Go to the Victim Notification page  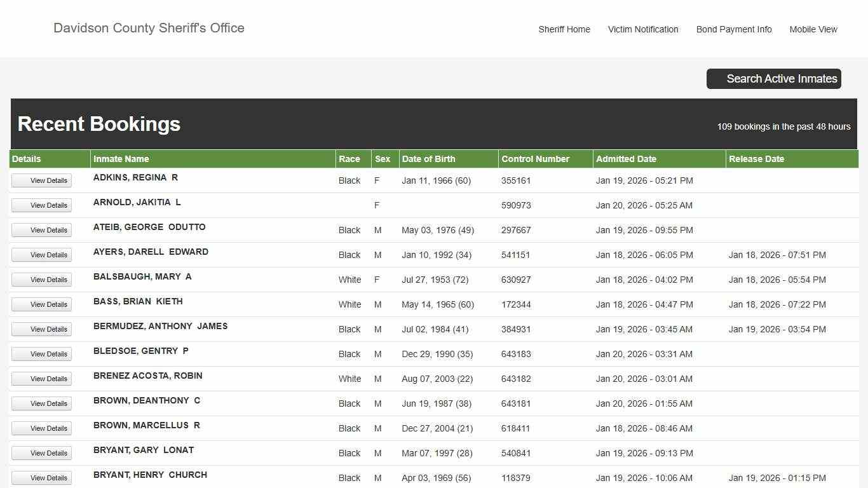click(642, 29)
